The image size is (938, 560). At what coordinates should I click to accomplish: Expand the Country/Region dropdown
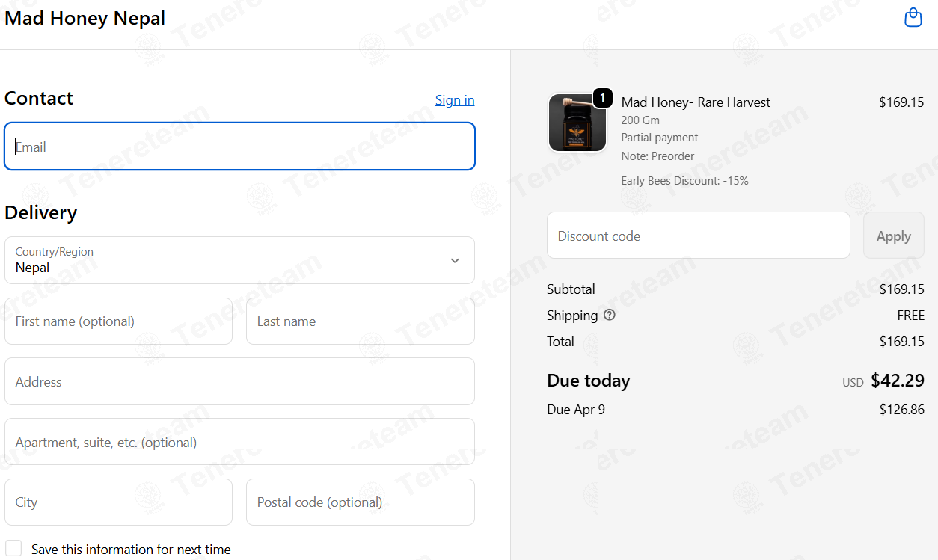tap(239, 260)
